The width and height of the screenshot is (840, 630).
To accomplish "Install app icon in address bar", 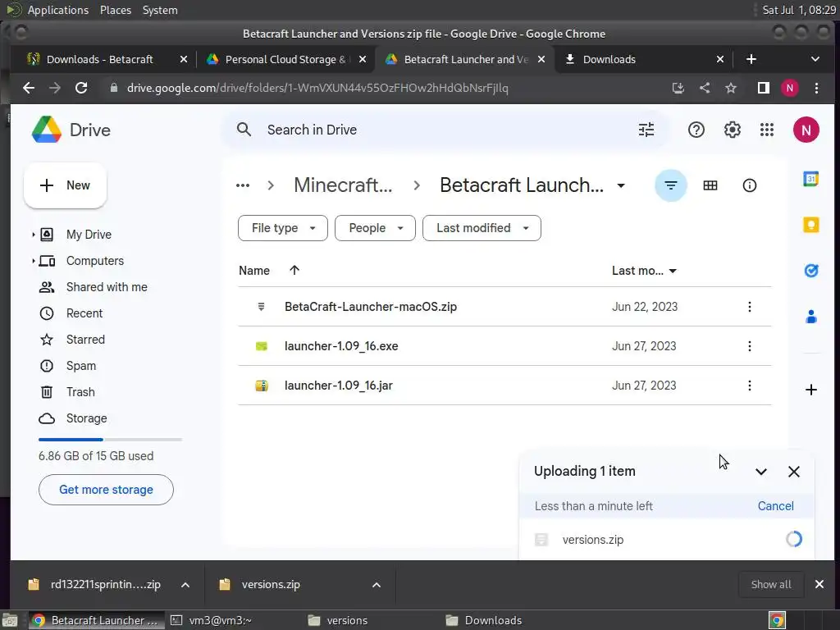I will 678,88.
